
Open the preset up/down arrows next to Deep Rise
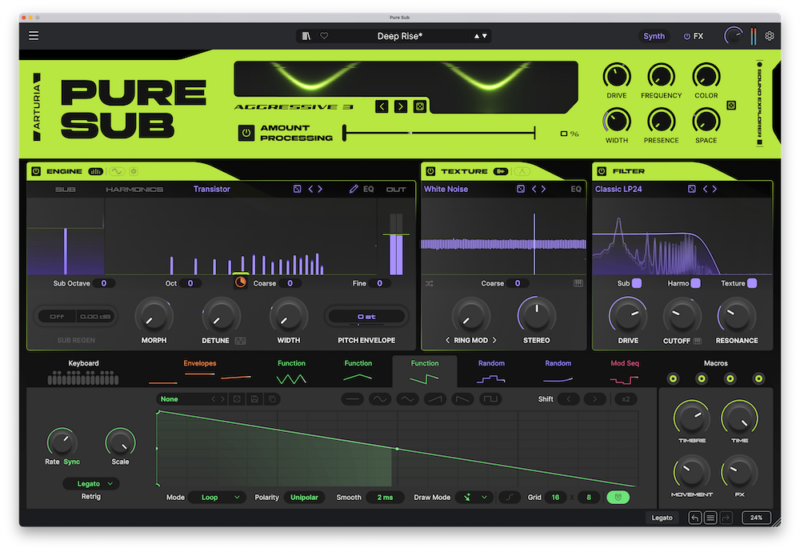pyautogui.click(x=481, y=36)
